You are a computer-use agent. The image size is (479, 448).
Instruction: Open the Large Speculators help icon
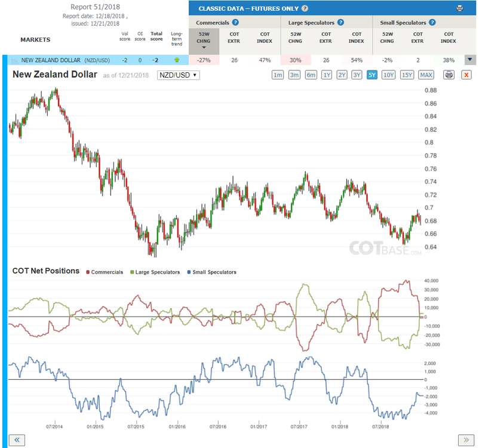point(340,22)
